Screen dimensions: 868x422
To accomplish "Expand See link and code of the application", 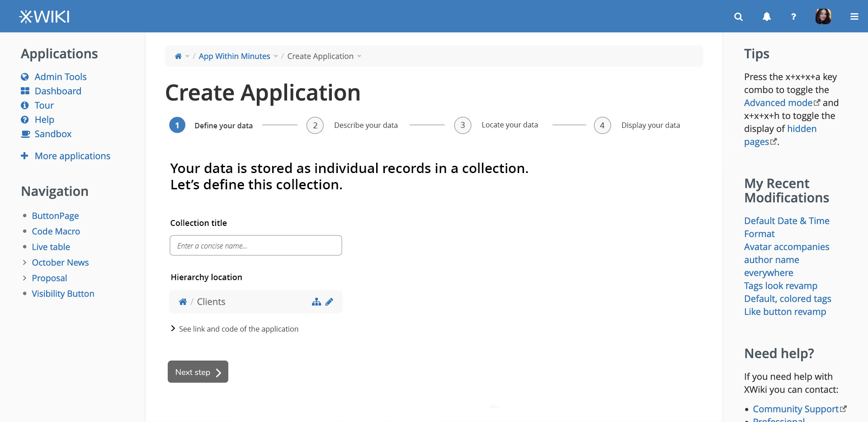I will tap(173, 328).
